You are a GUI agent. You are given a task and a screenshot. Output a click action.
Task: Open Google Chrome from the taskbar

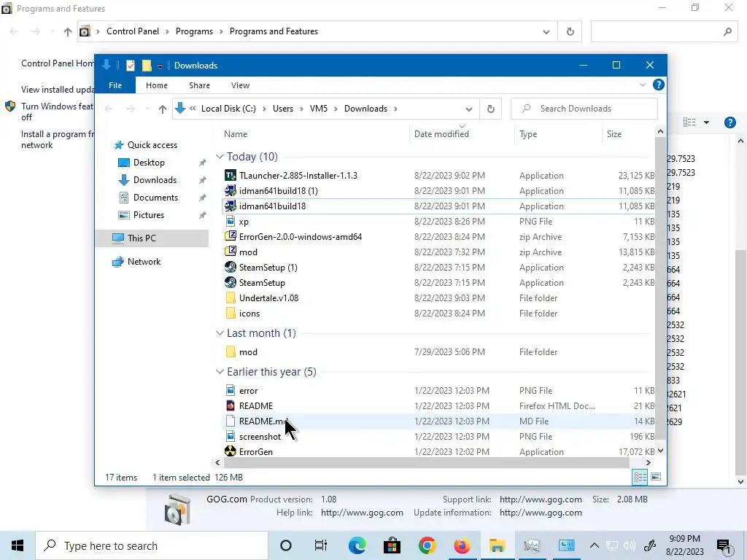[427, 545]
